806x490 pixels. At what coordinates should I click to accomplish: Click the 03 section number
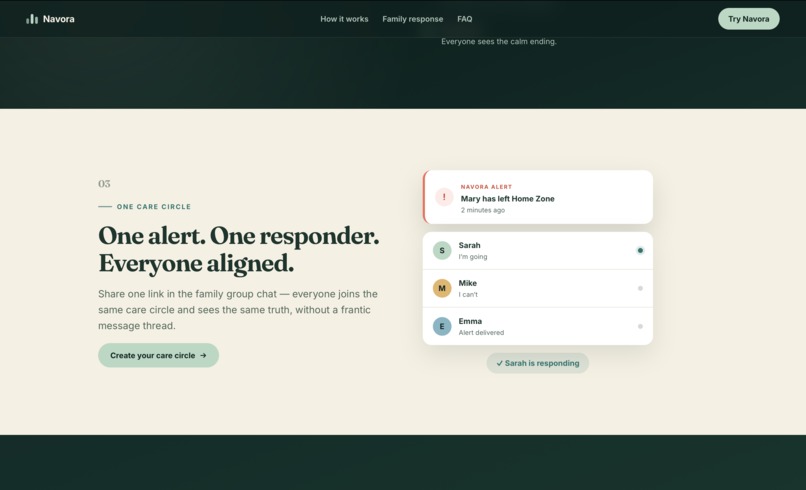point(104,184)
